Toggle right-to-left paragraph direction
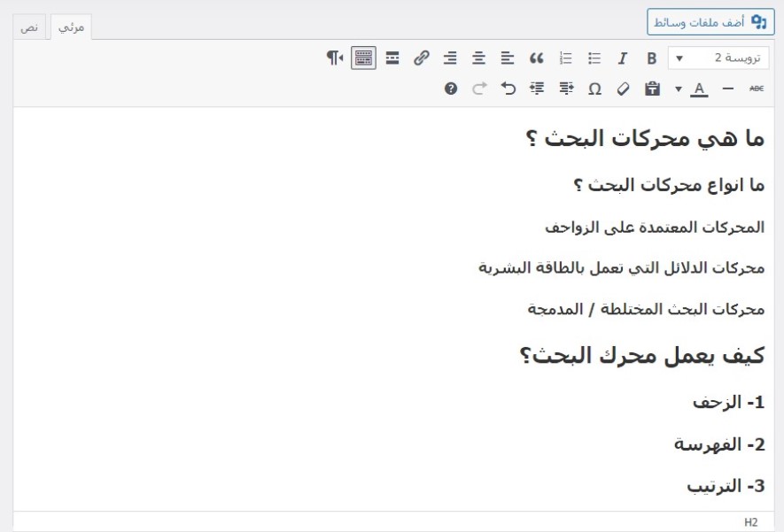This screenshot has height=532, width=784. tap(334, 59)
